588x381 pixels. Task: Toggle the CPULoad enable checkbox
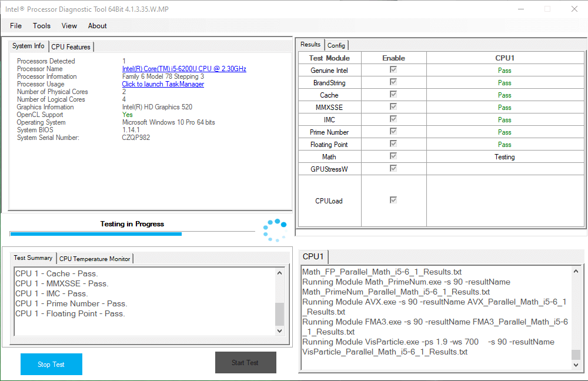pos(393,200)
